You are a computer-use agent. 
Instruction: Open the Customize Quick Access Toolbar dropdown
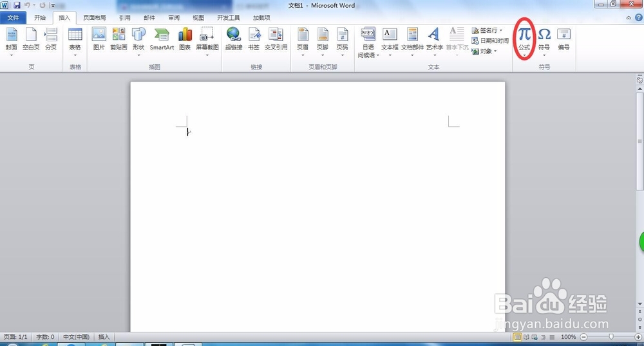pyautogui.click(x=53, y=5)
